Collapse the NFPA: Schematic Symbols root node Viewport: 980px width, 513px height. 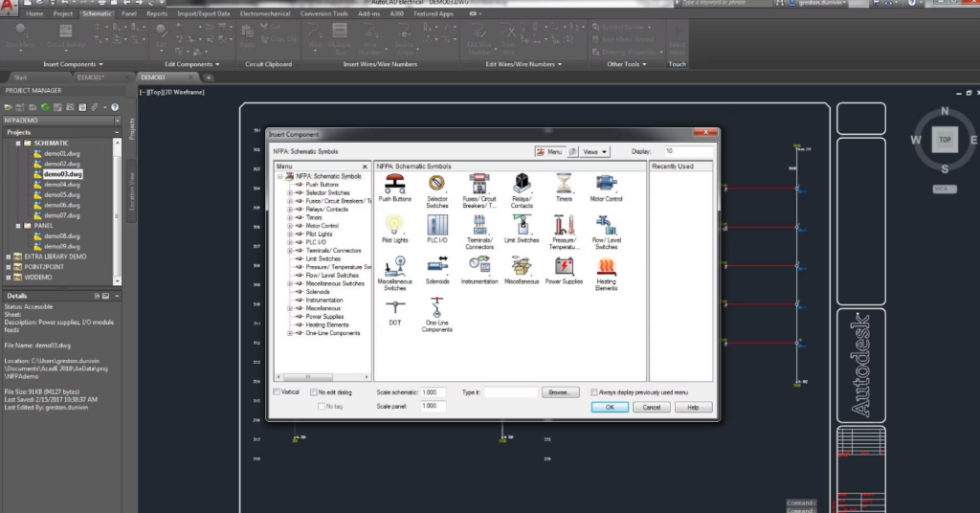[280, 177]
